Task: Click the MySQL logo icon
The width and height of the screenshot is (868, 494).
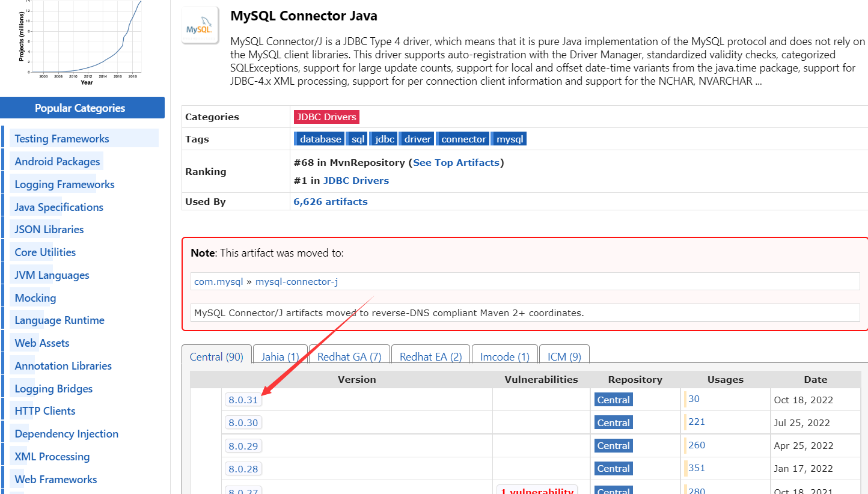Action: [200, 26]
